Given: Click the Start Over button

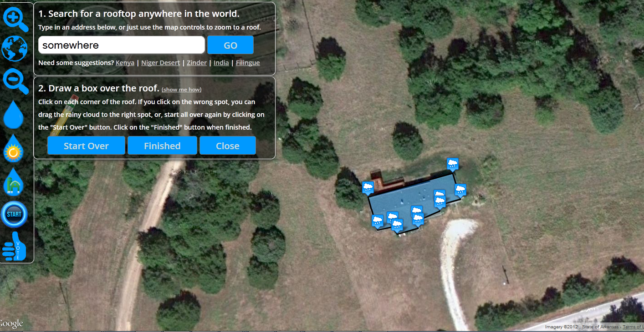Looking at the screenshot, I should 86,146.
